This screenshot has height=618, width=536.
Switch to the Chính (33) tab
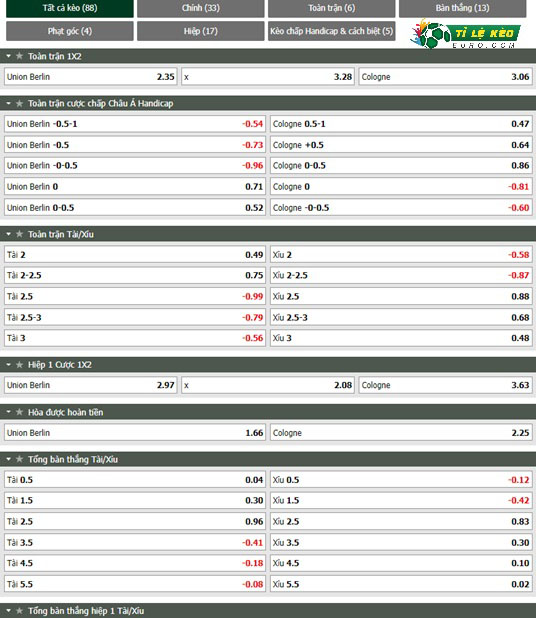[x=201, y=8]
